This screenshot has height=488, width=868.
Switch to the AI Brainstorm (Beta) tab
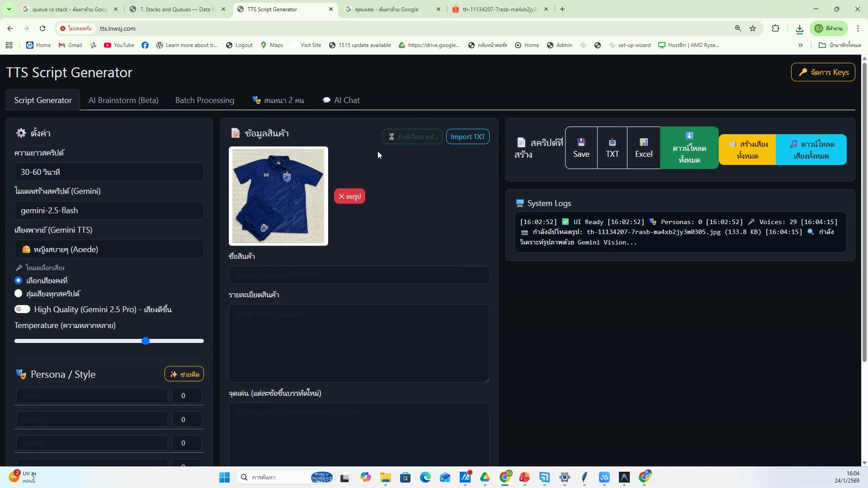[123, 100]
